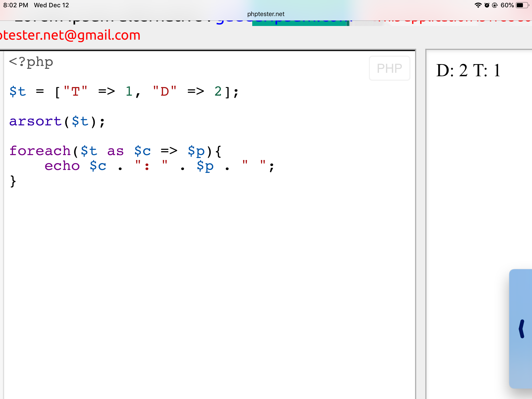Click the foreach keyword in the editor
This screenshot has height=399, width=532.
(40, 151)
